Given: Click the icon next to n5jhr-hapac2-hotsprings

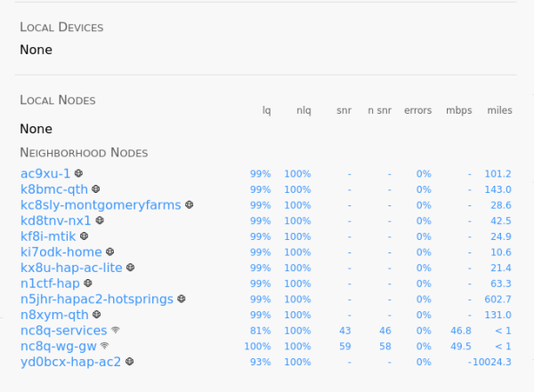Looking at the screenshot, I should 182,299.
